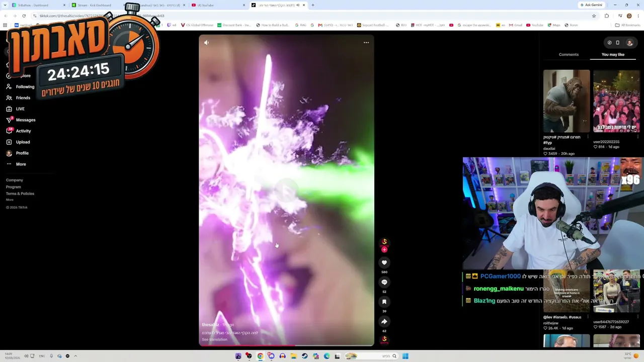The width and height of the screenshot is (644, 362).
Task: Expand the Program footer section
Action: pyautogui.click(x=14, y=187)
